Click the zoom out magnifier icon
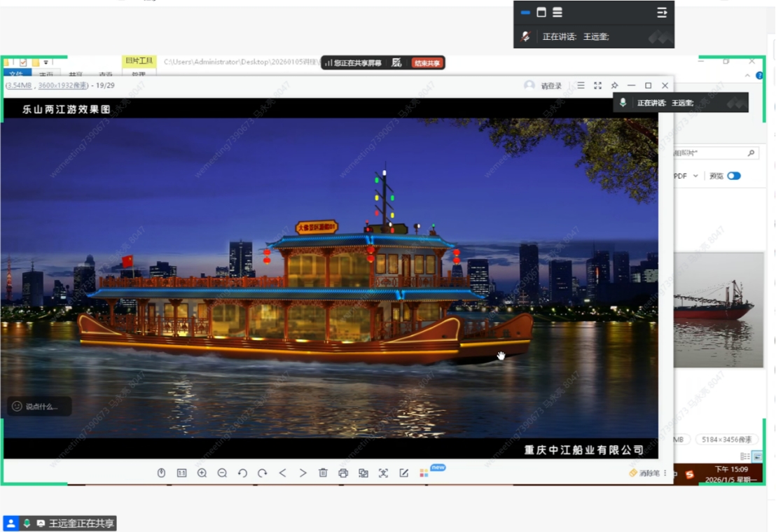 [222, 473]
